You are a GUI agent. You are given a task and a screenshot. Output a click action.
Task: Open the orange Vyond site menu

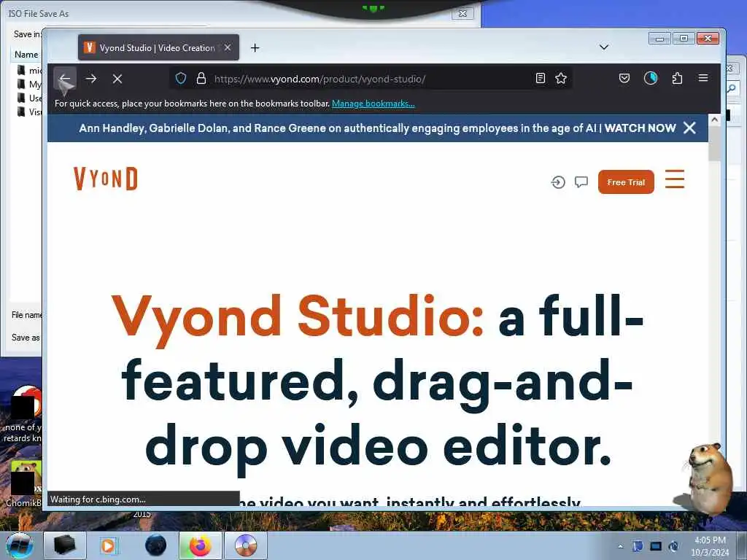click(675, 179)
